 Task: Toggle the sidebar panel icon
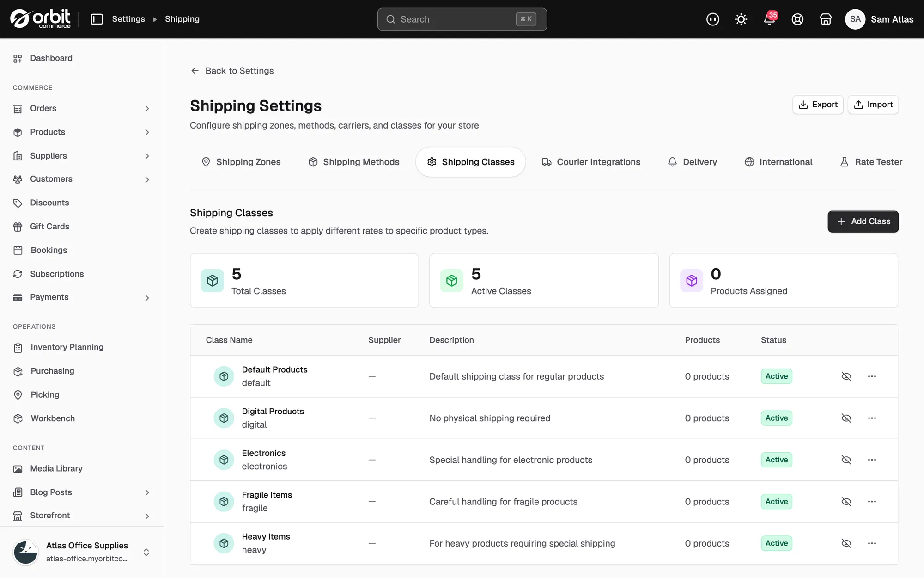point(97,19)
